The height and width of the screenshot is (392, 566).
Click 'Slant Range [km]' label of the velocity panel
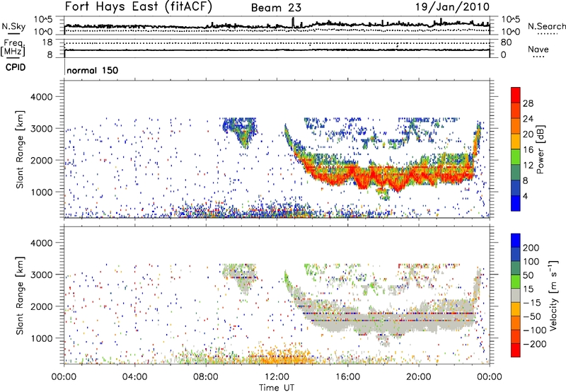pos(20,296)
